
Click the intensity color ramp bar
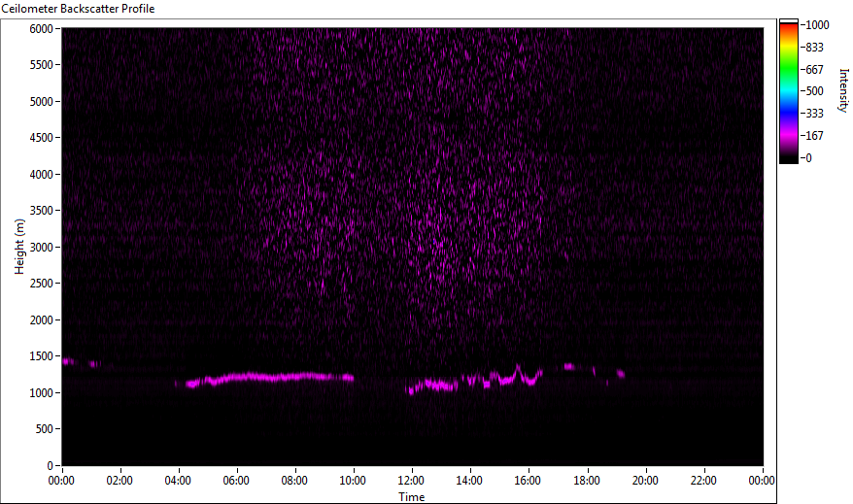pyautogui.click(x=789, y=91)
